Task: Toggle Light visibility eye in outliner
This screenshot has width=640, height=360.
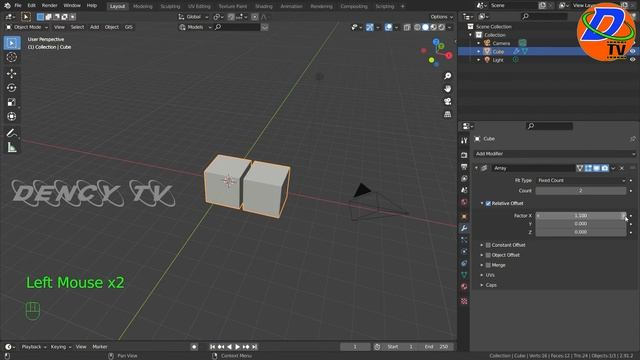Action: pos(633,60)
